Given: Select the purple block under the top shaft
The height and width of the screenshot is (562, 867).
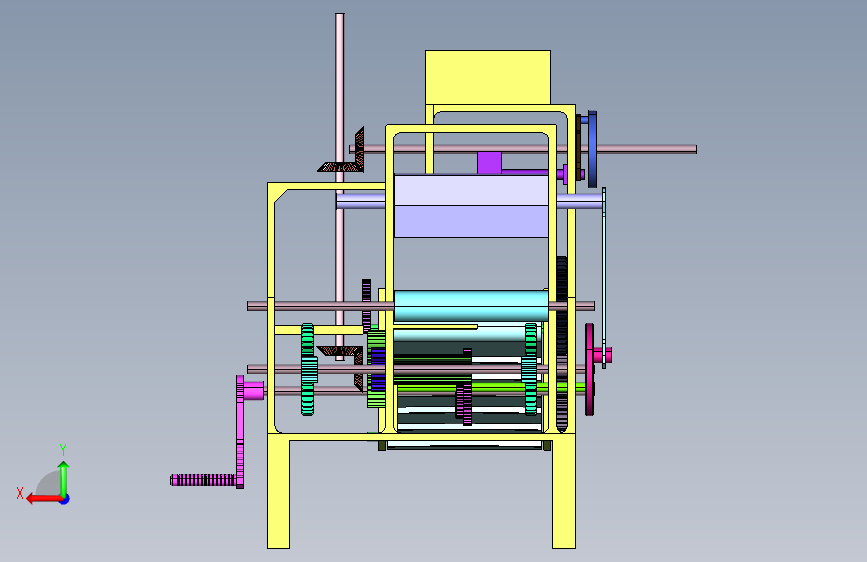Looking at the screenshot, I should (x=489, y=163).
